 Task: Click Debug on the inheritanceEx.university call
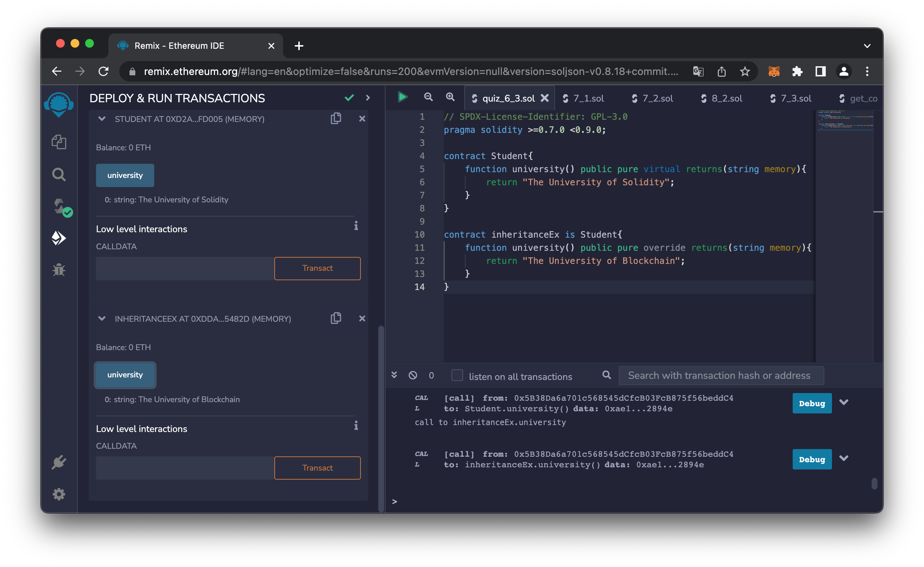point(812,459)
